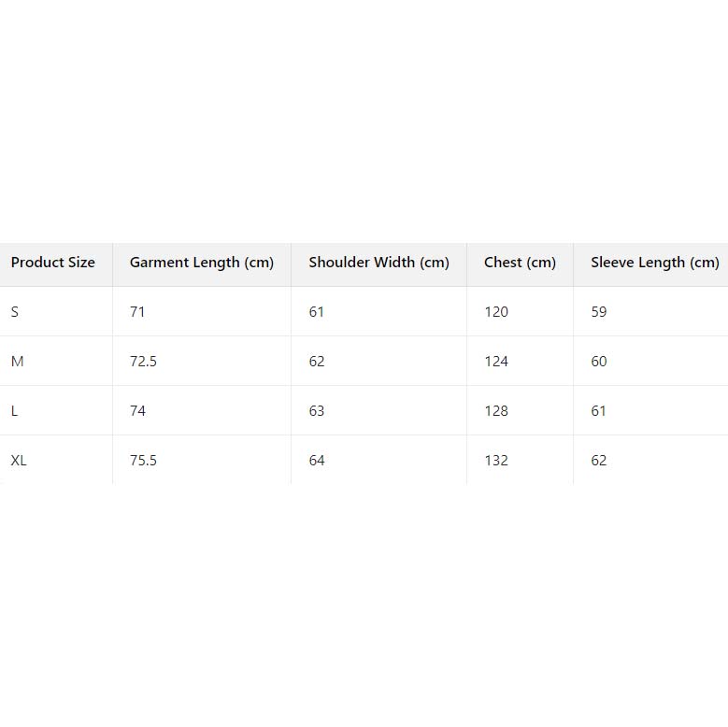Image resolution: width=728 pixels, height=727 pixels.
Task: Click the size S row label
Action: coord(15,312)
